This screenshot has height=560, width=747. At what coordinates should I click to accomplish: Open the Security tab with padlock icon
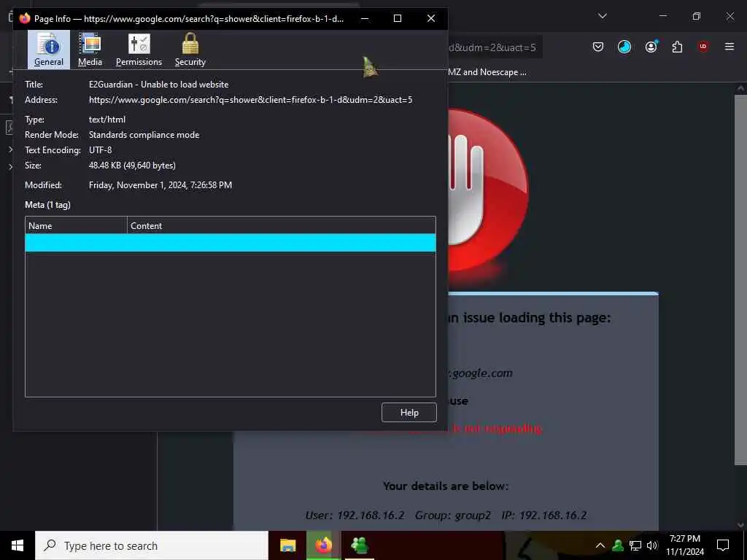click(x=190, y=50)
